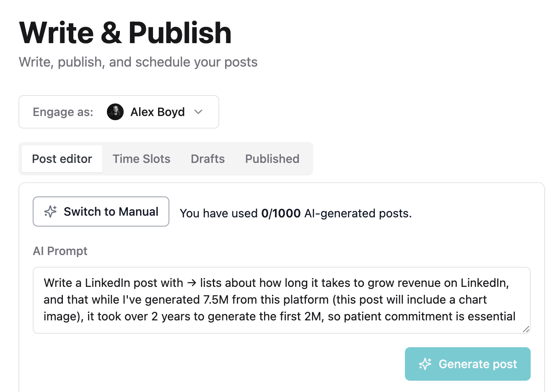
Task: Place cursor after 'commitment is essential' in prompt
Action: pyautogui.click(x=516, y=316)
